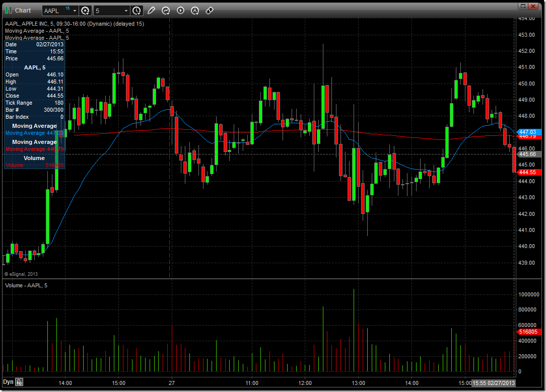Viewport: 546px width, 392px height.
Task: Click the Time 15:55 row
Action: (x=34, y=51)
